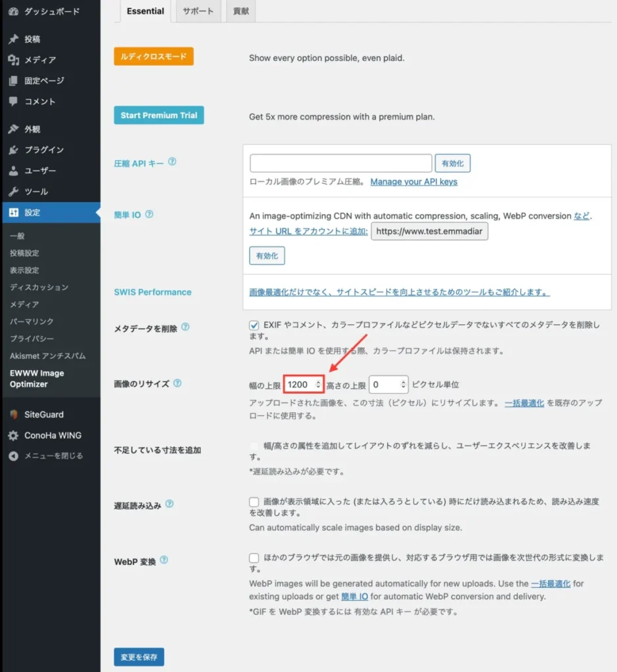Open 表示設定 submenu item
617x672 pixels.
(x=24, y=270)
